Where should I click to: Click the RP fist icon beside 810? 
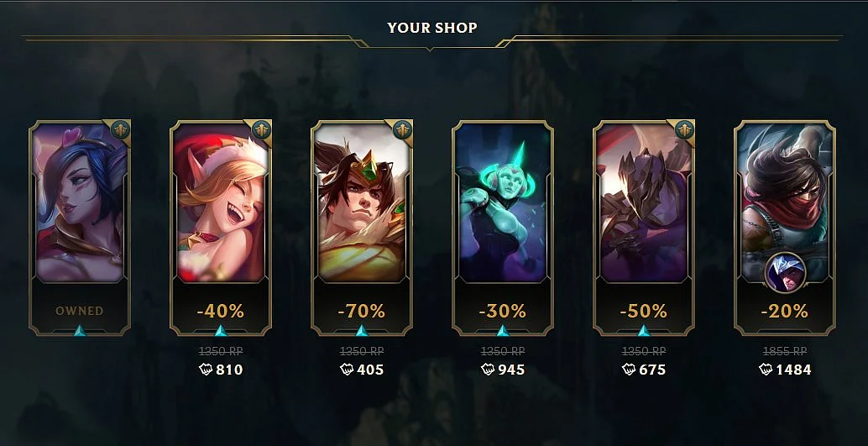[206, 370]
